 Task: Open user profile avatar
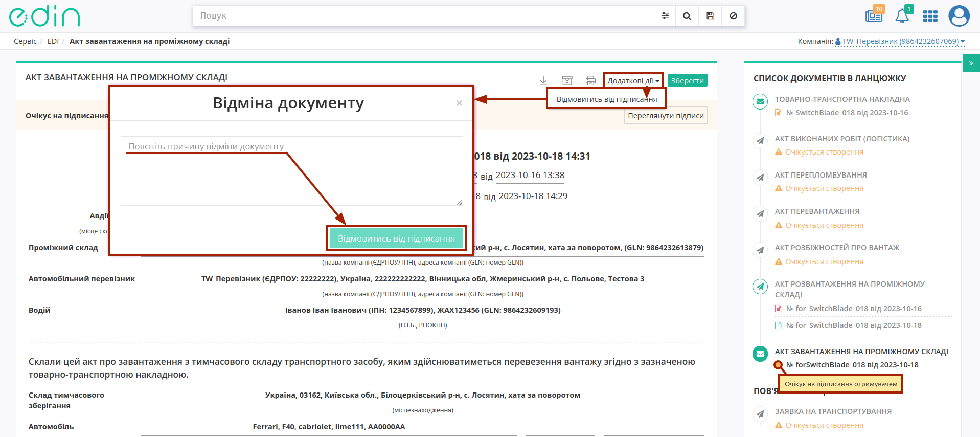coord(959,16)
